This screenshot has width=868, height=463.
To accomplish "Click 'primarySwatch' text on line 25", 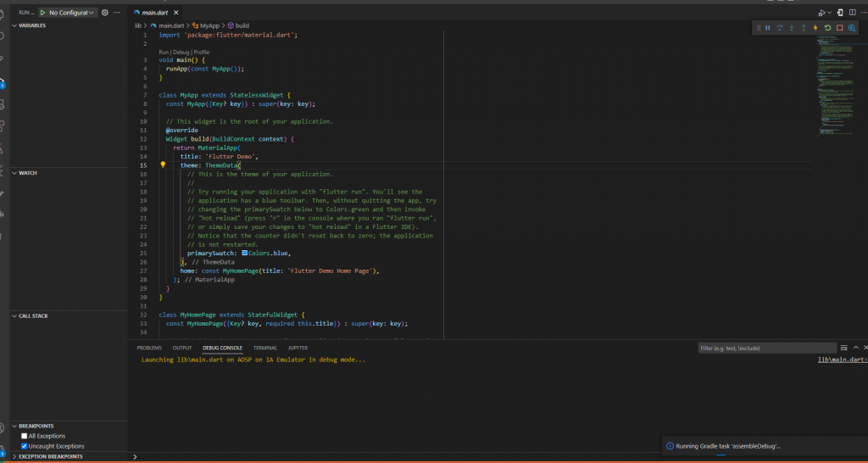I will tap(210, 253).
